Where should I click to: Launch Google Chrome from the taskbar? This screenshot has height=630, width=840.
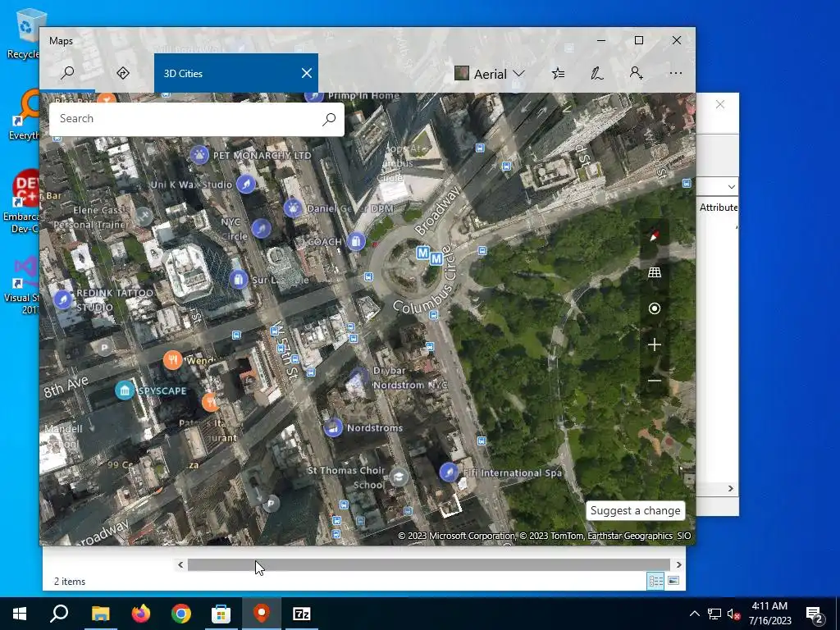pyautogui.click(x=181, y=614)
